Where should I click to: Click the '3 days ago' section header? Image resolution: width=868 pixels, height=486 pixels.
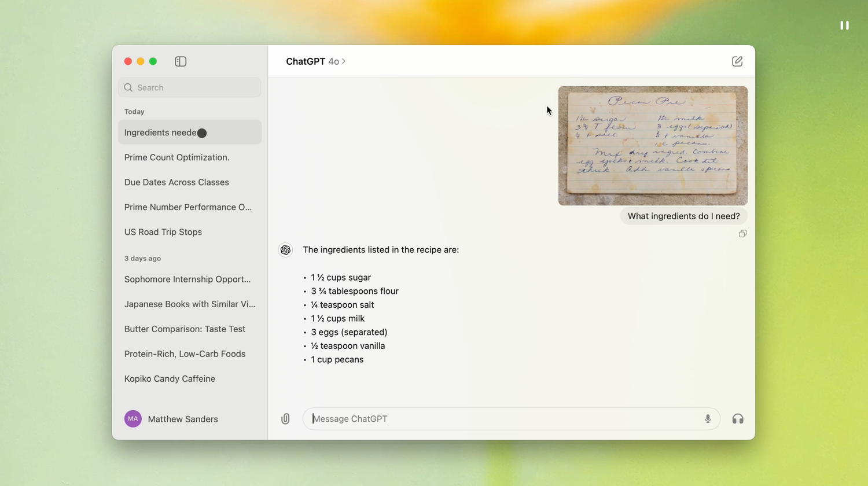pyautogui.click(x=142, y=259)
